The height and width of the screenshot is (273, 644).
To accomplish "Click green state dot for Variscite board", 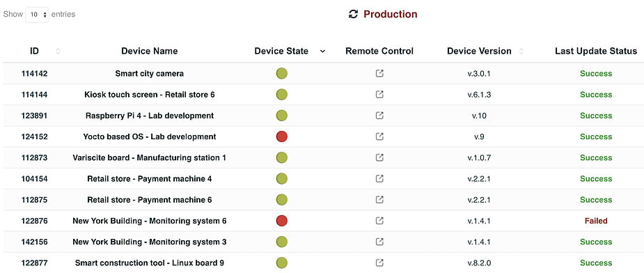I will 281,157.
